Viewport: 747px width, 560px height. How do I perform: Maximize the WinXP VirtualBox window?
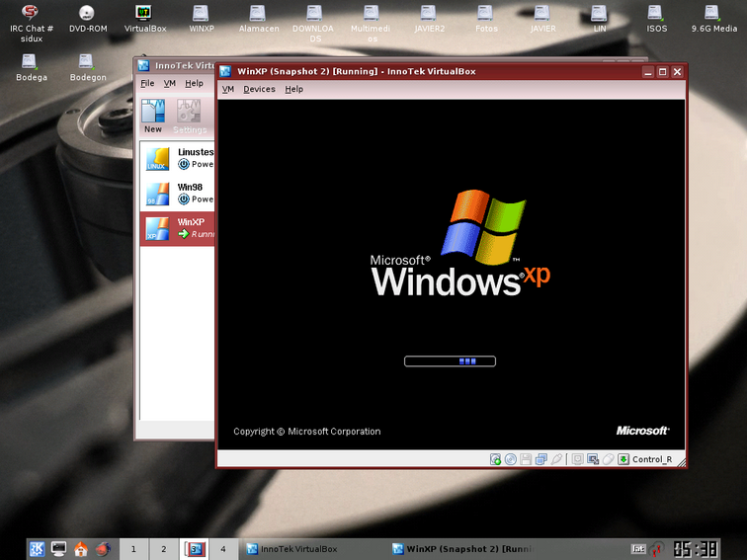pyautogui.click(x=663, y=72)
